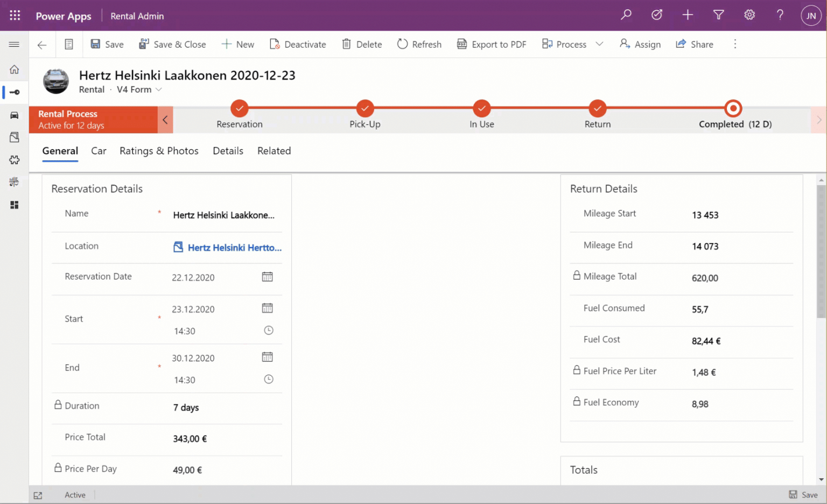This screenshot has height=504, width=827.
Task: Click the car record thumbnail image
Action: 56,81
